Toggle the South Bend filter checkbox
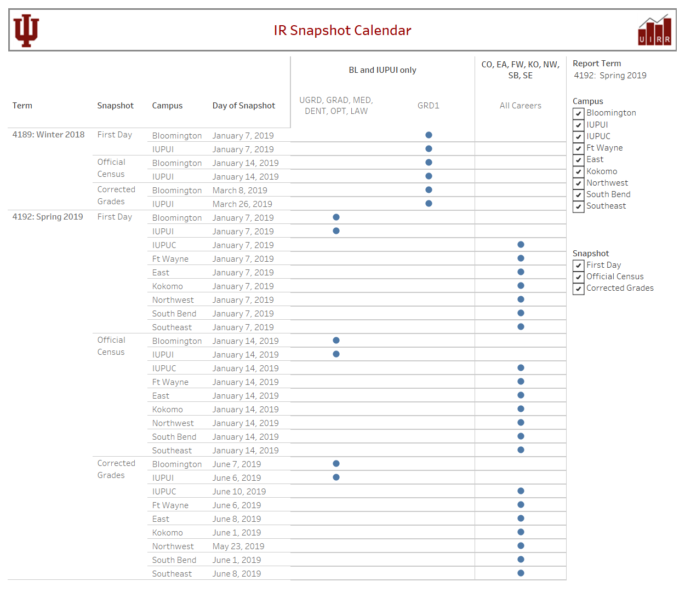Screen dimensions: 685x616 (578, 195)
